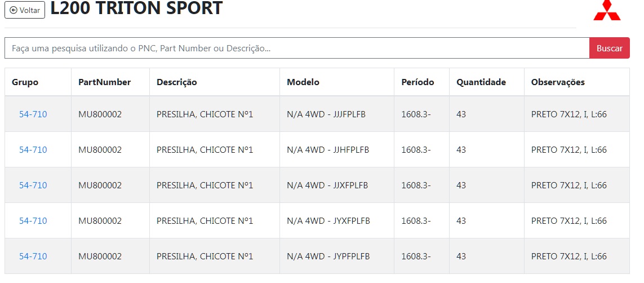Click the Quantidade column header
The width and height of the screenshot is (644, 283).
pyautogui.click(x=481, y=82)
